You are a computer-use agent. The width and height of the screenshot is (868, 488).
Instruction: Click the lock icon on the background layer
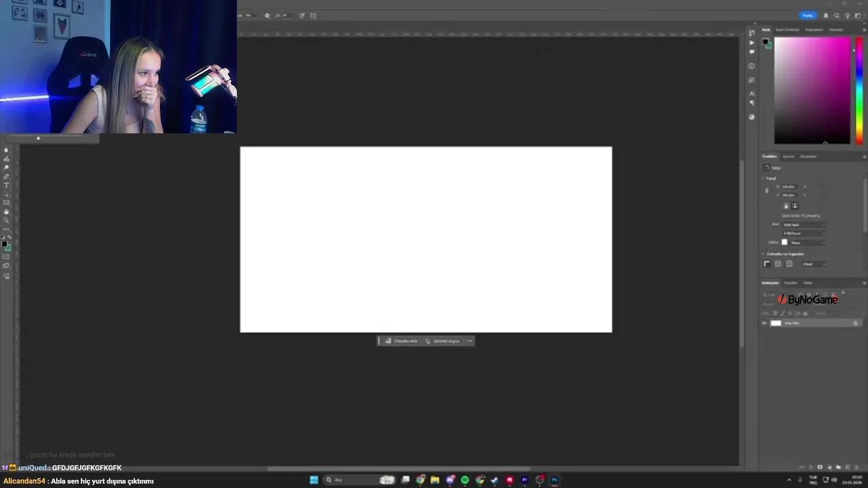click(855, 323)
